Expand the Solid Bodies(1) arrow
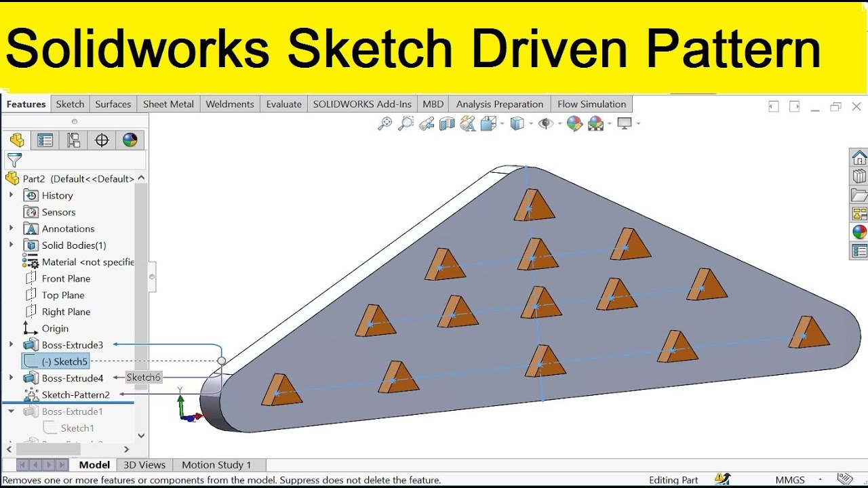Viewport: 868px width, 488px height. coord(11,245)
